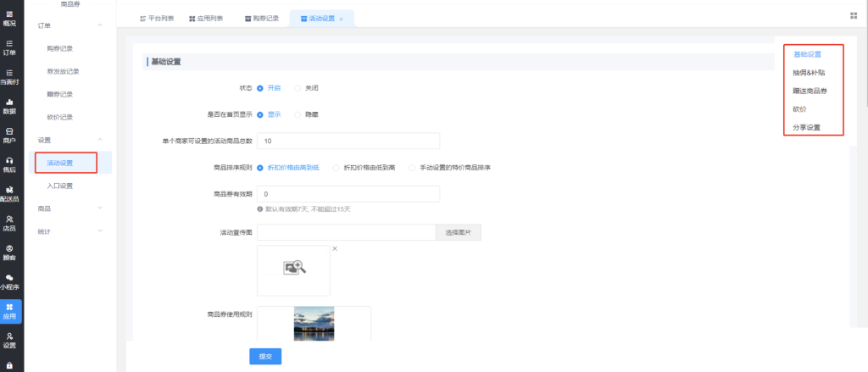Screen dimensions: 868x372
Task: Expand the 统计 menu section
Action: (101, 230)
